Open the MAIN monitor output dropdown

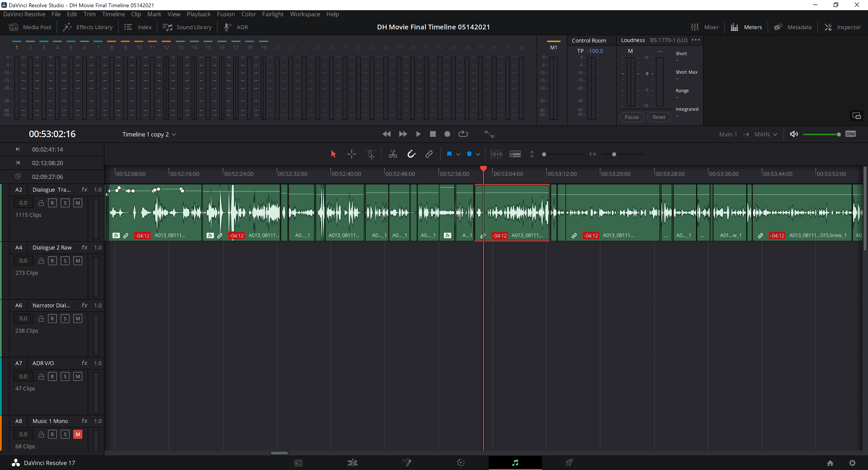(766, 134)
